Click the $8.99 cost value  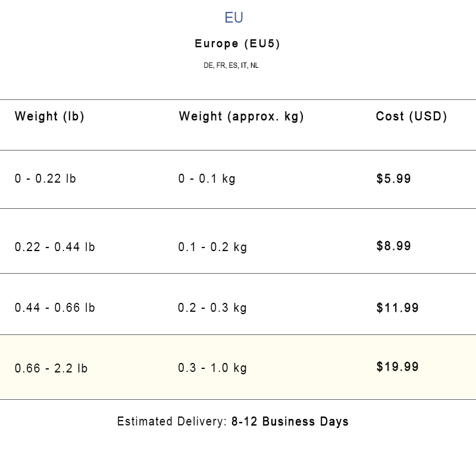(393, 246)
